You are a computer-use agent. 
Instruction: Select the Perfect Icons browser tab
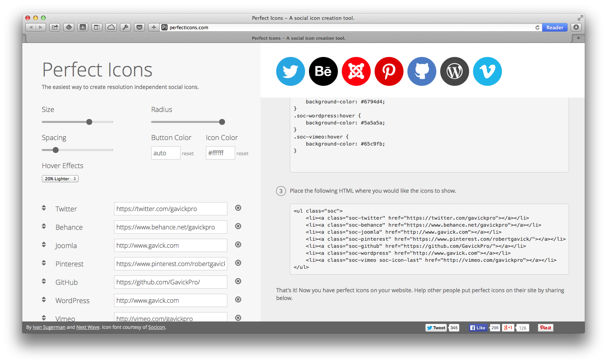(298, 38)
